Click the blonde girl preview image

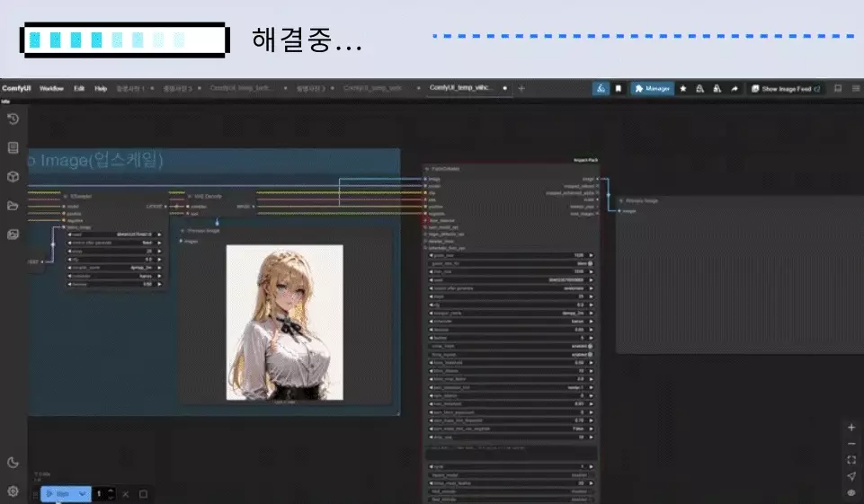click(284, 323)
